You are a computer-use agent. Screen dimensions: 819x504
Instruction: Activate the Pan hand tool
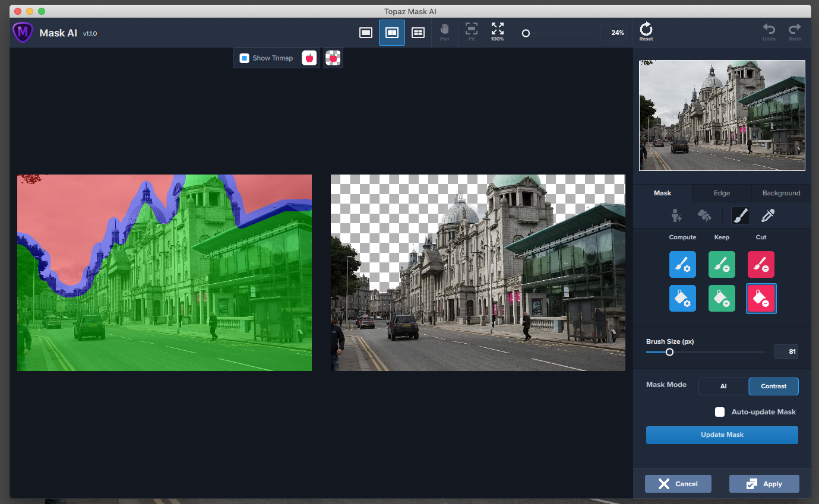click(445, 33)
